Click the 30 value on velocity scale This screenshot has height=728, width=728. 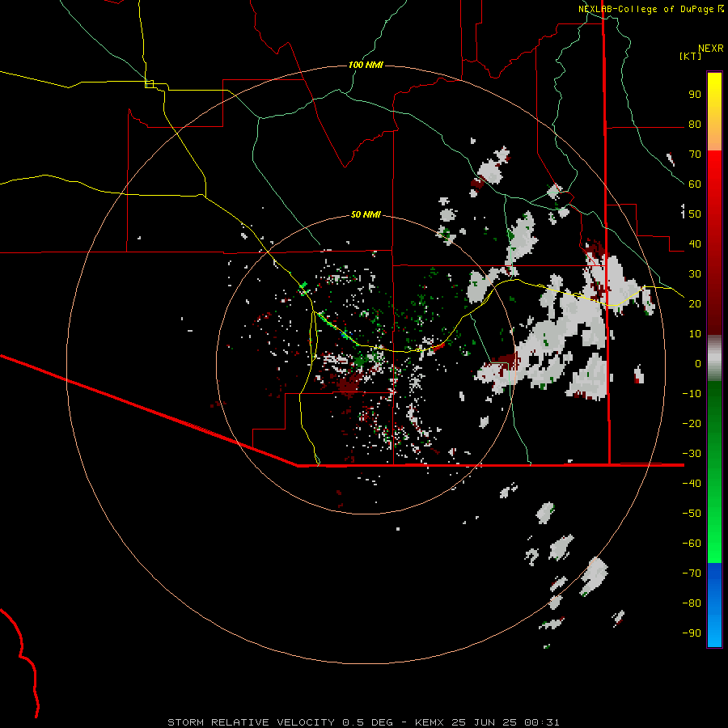(695, 274)
